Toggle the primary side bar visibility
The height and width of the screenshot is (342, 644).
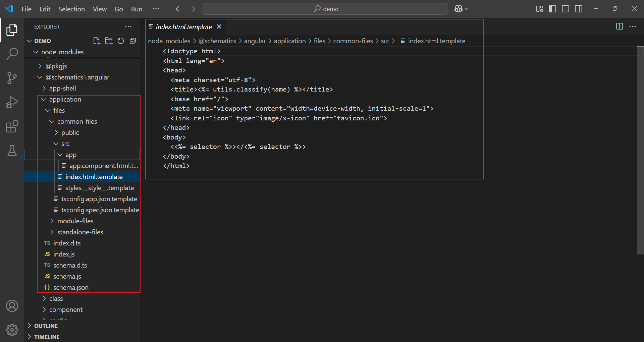pyautogui.click(x=552, y=9)
